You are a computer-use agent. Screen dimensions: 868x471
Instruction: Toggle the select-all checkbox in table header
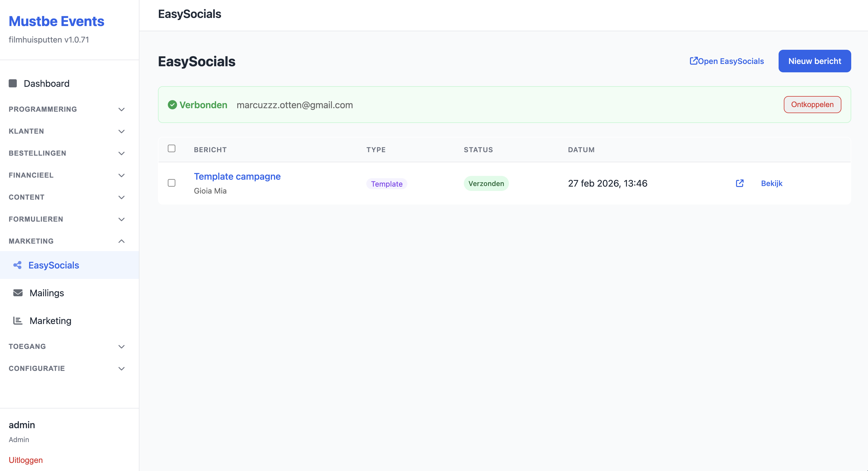[x=172, y=149]
